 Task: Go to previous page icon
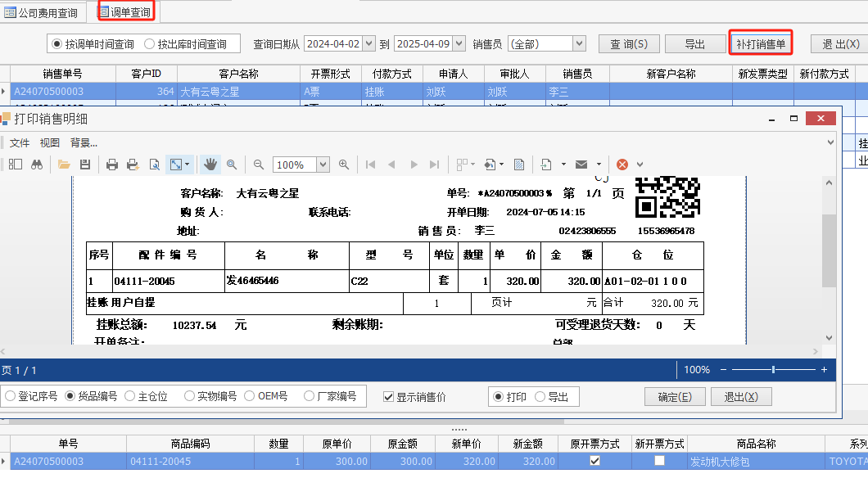pos(391,165)
